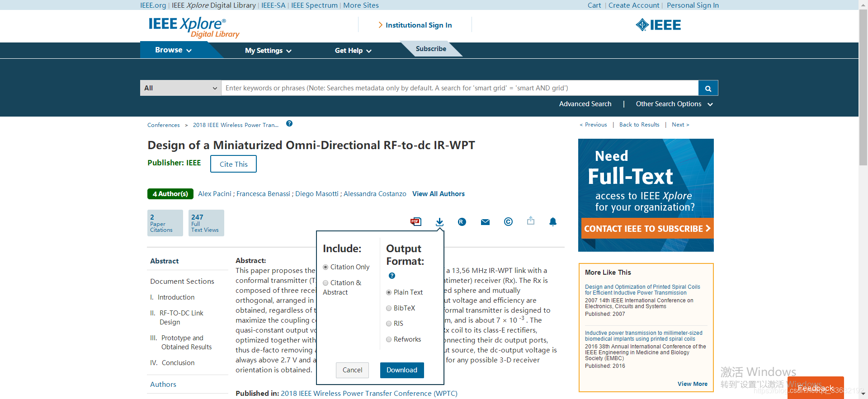The width and height of the screenshot is (868, 399).
Task: Open author Francesca Benassi profile
Action: (263, 194)
